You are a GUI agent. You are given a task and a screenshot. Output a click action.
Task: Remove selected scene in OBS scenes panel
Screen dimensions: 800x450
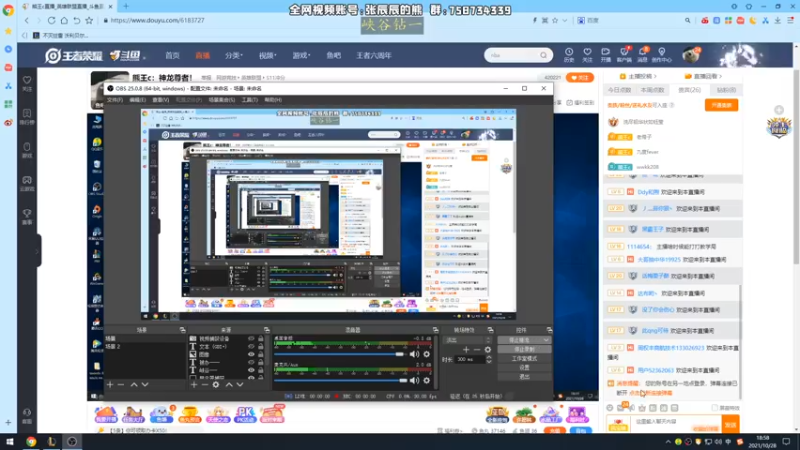(x=121, y=384)
